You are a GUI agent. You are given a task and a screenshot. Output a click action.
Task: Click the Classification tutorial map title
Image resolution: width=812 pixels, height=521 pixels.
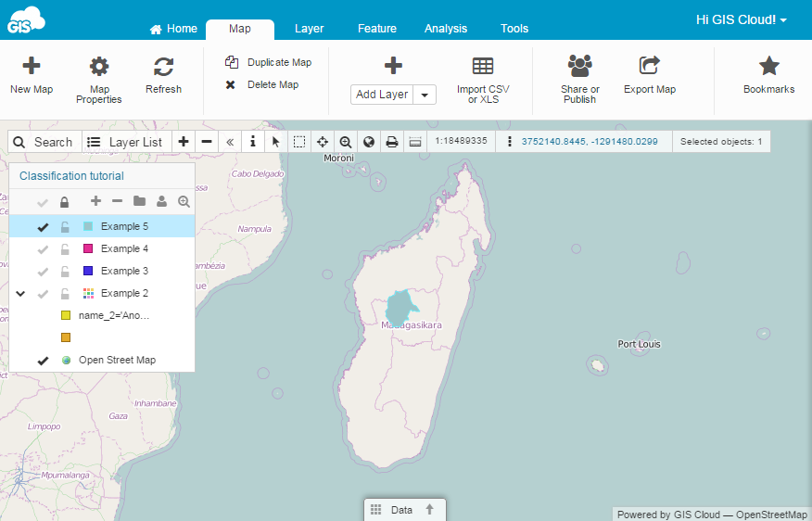(x=71, y=176)
